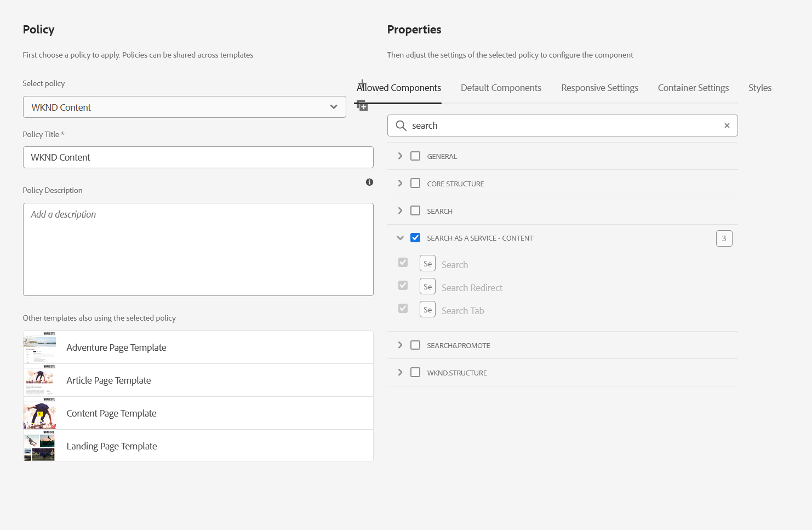Click the duplicate policy icon
Screen dimensions: 812x530
pyautogui.click(x=362, y=106)
